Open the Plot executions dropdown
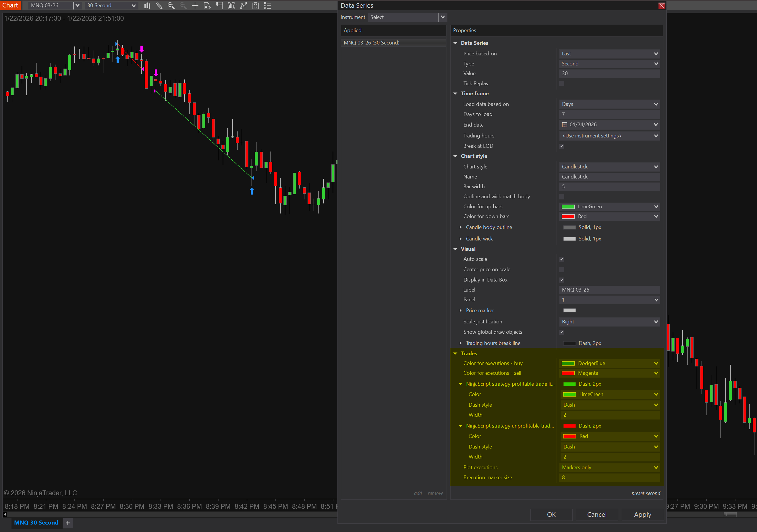 point(610,468)
